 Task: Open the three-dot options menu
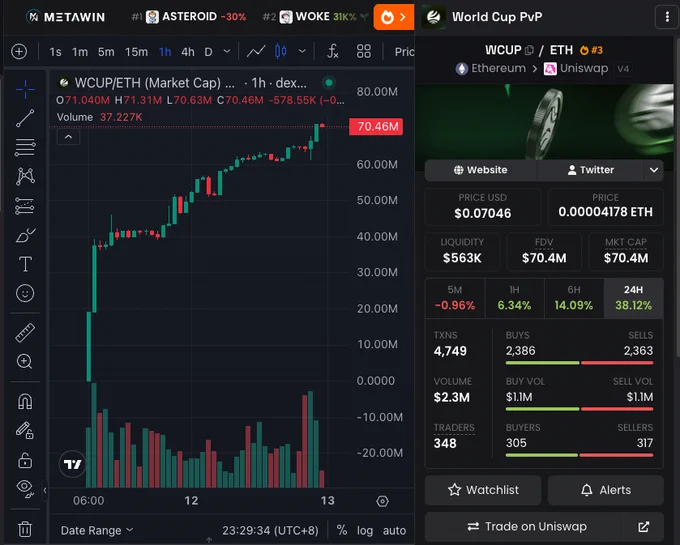click(x=667, y=17)
